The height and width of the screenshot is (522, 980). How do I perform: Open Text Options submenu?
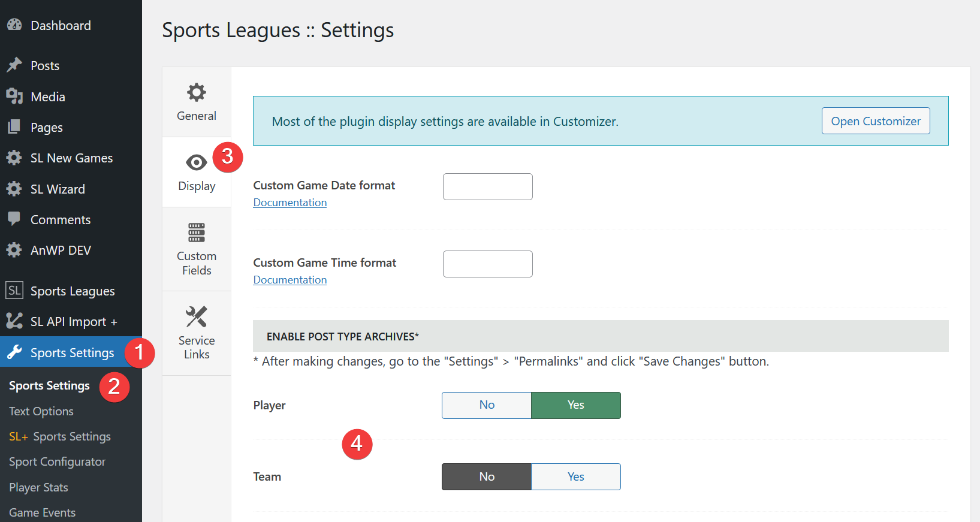(41, 411)
